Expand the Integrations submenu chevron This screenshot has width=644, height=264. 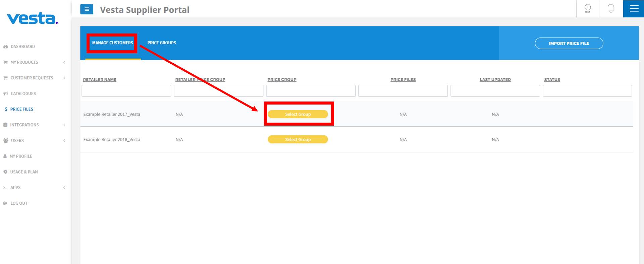64,125
